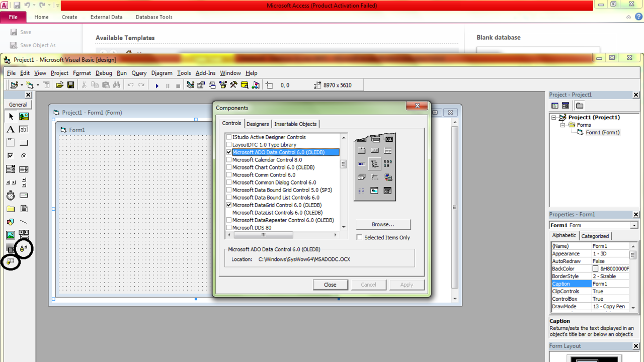Uncheck Microsoft DataGrid Control 6.0
The image size is (644, 362).
229,205
